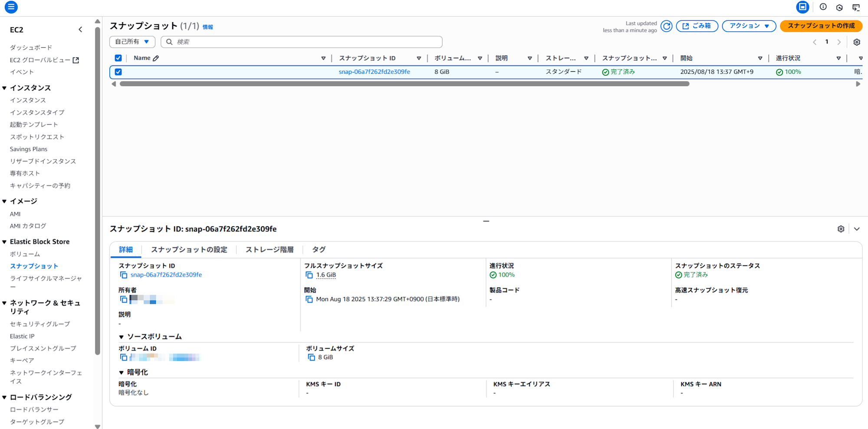Refresh the snapshot list
868x429 pixels.
(x=667, y=26)
